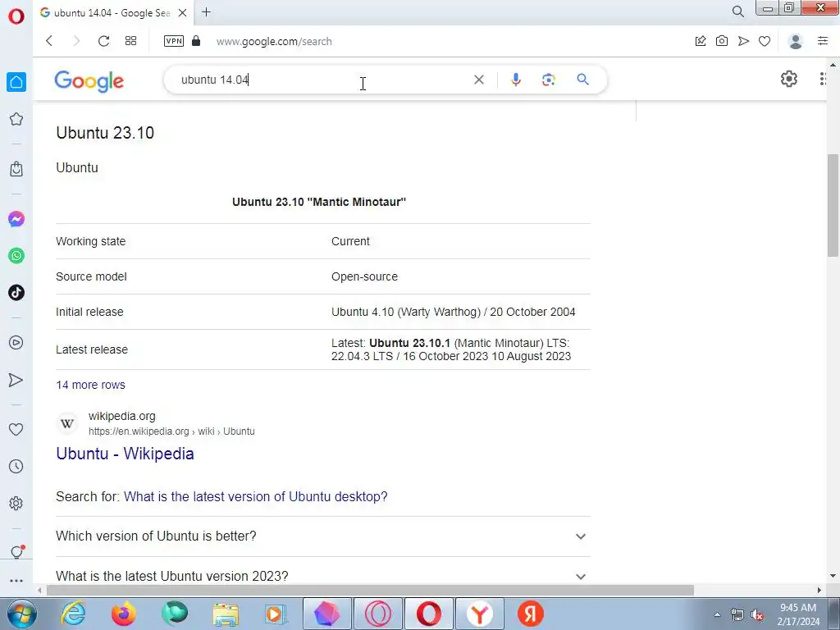Image resolution: width=840 pixels, height=630 pixels.
Task: Click the site security padlock
Action: click(x=196, y=41)
